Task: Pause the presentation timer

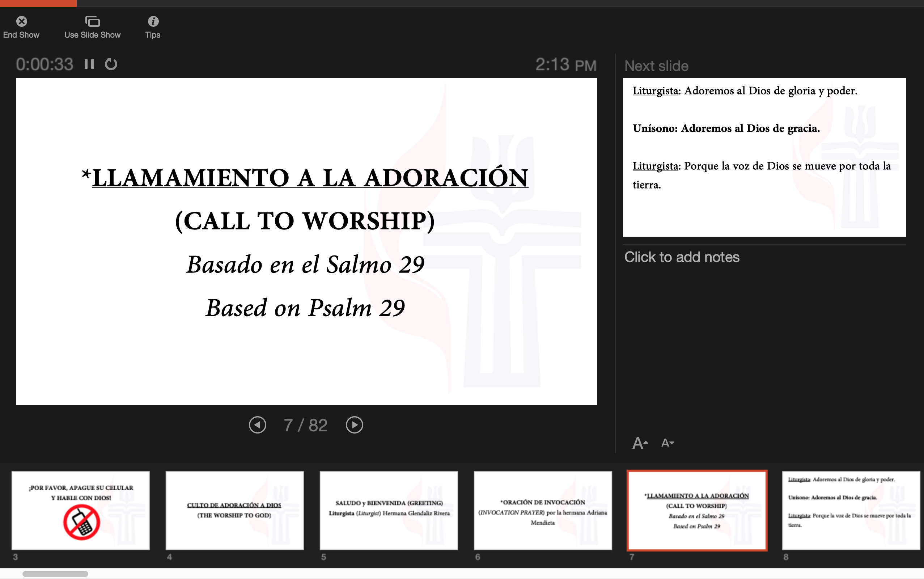Action: coord(89,64)
